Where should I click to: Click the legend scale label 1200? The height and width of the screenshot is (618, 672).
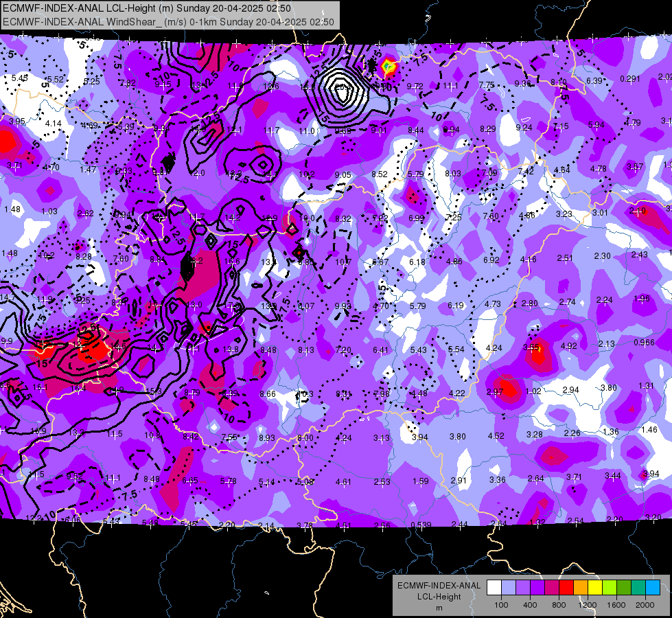point(587,605)
